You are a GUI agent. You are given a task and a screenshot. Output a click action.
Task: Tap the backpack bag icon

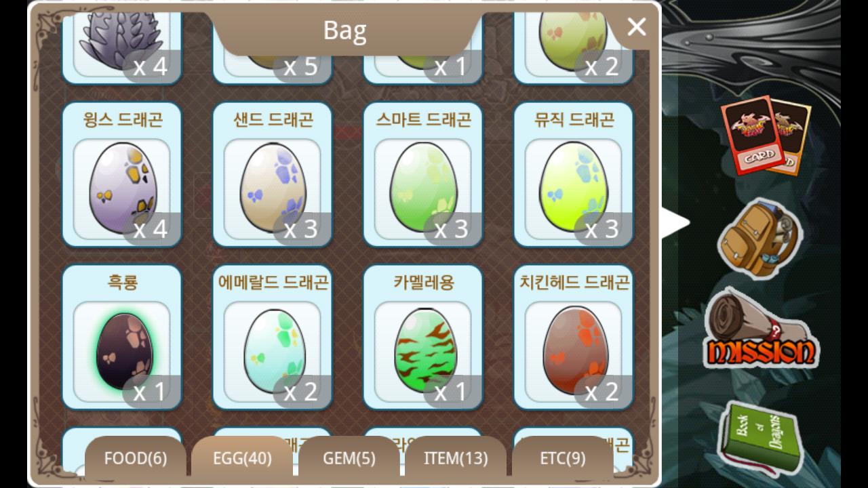click(759, 239)
